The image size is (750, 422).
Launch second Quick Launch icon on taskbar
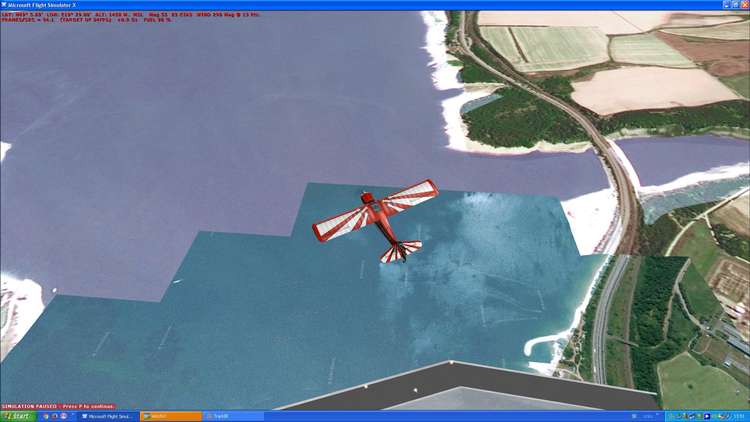pos(55,416)
